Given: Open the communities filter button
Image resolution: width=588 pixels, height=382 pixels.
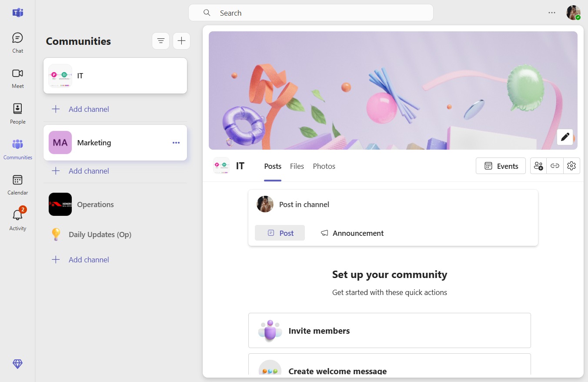Looking at the screenshot, I should tap(160, 41).
